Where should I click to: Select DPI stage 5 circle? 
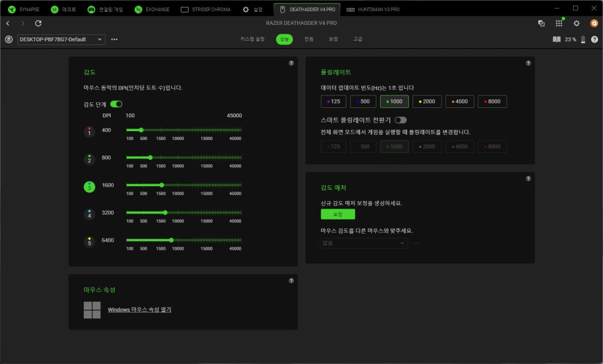click(x=89, y=242)
